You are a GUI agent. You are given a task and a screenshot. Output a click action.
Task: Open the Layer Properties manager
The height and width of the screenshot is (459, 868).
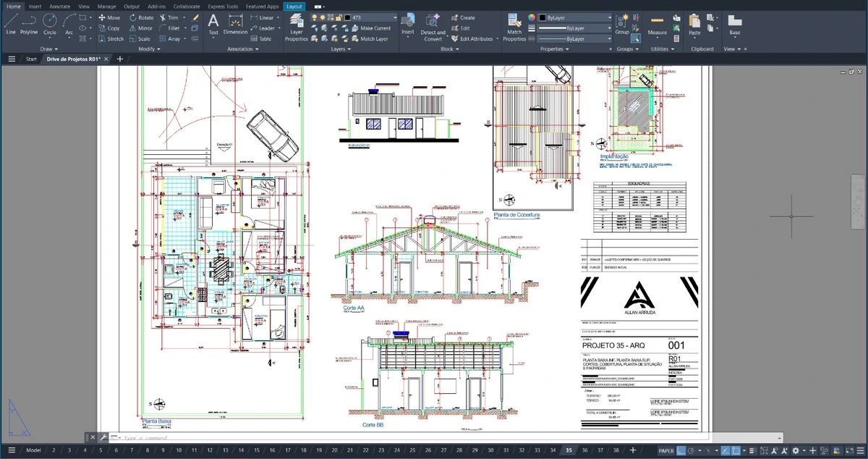point(296,28)
